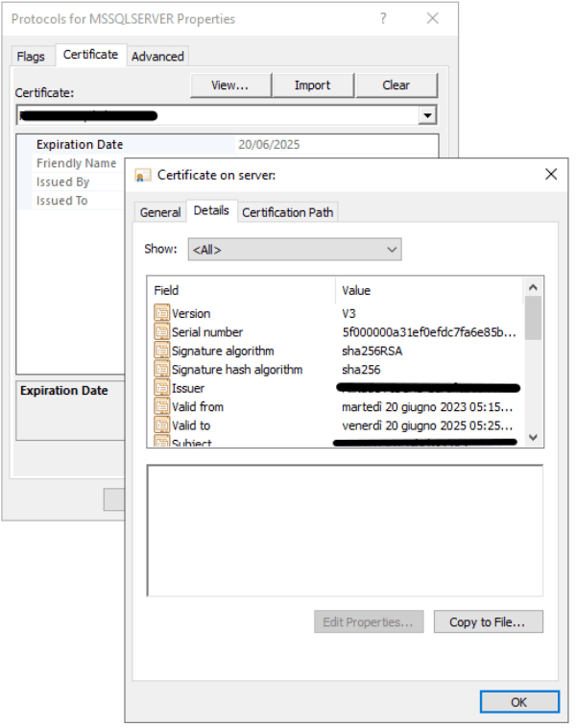Click scroll up arrow in field list
The height and width of the screenshot is (728, 576).
(x=534, y=287)
